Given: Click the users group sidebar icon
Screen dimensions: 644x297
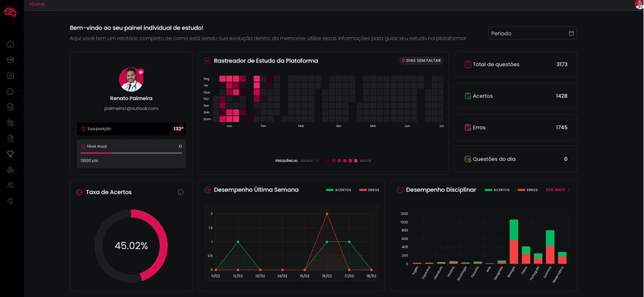Looking at the screenshot, I should pos(10,185).
